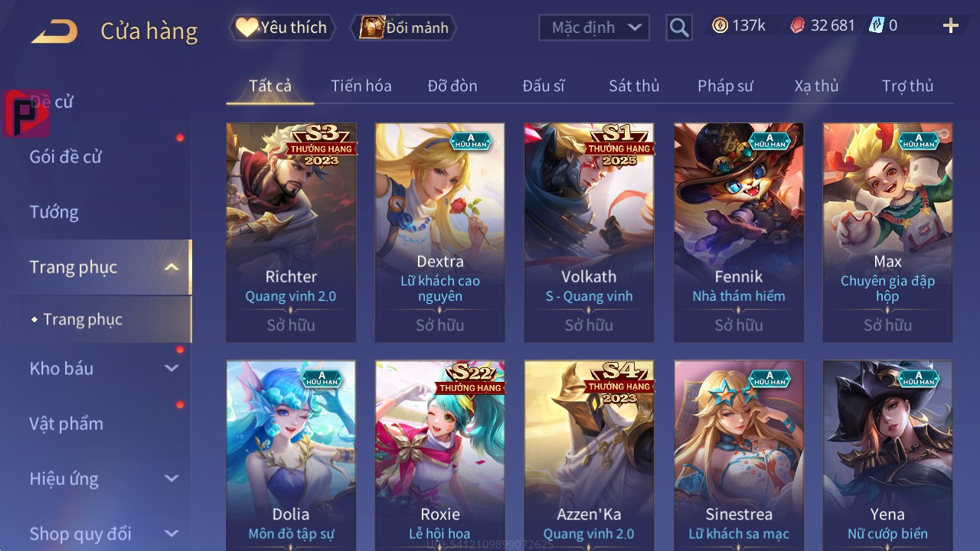Click the golden back arrow icon
This screenshot has height=551, width=980.
(x=54, y=31)
